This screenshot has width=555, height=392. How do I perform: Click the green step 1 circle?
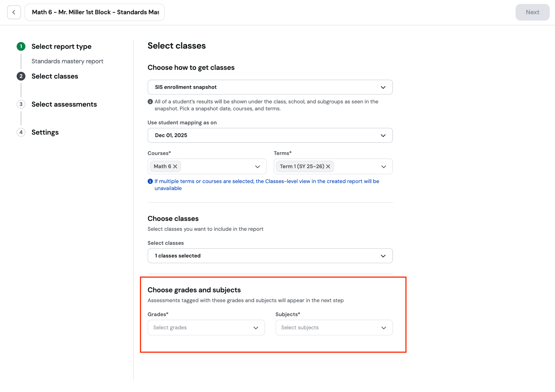(21, 46)
